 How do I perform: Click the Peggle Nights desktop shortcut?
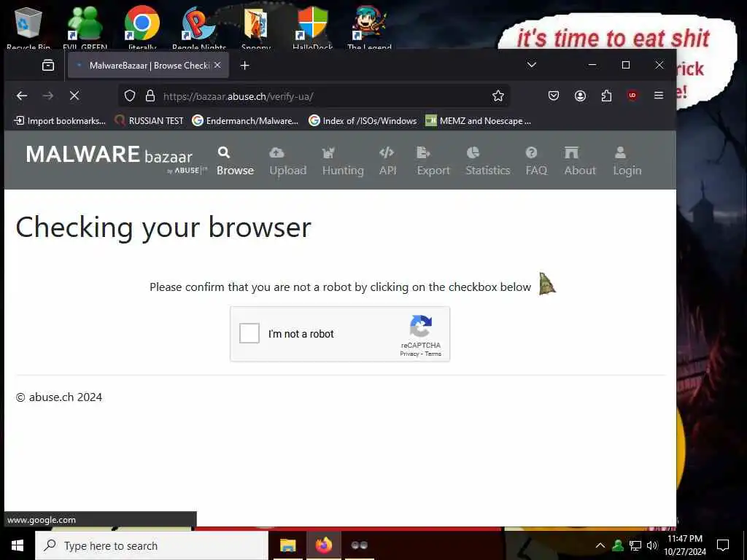(x=199, y=26)
